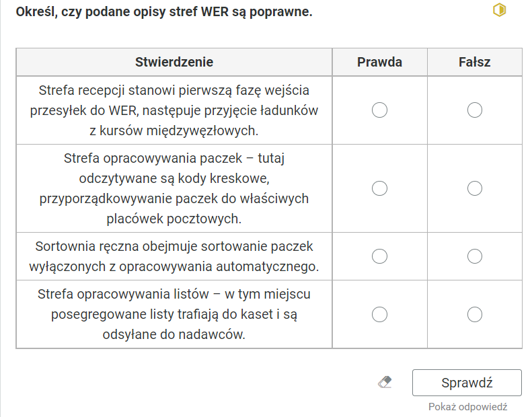Pick Prawda for Strefa opracowywania listów

click(x=379, y=314)
